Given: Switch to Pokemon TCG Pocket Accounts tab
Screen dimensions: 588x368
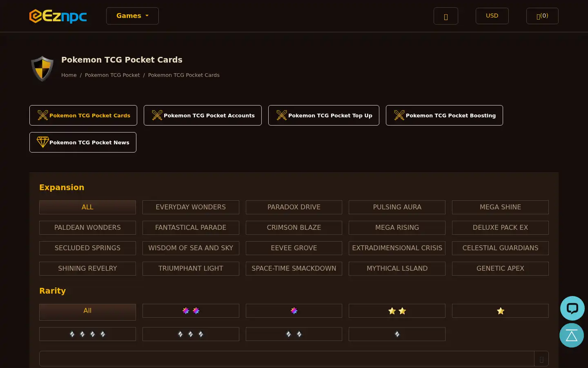Looking at the screenshot, I should (x=203, y=115).
